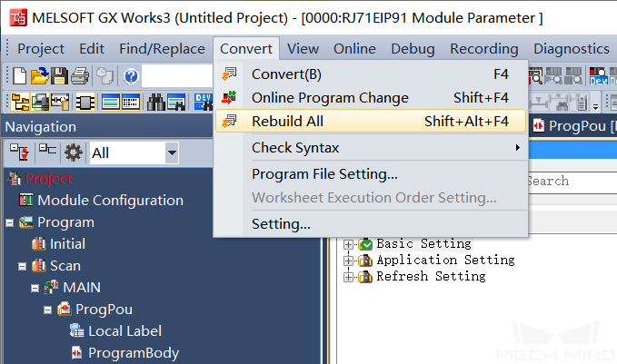Screen dimensions: 617x364
Task: Click the Open project folder icon
Action: (x=40, y=75)
